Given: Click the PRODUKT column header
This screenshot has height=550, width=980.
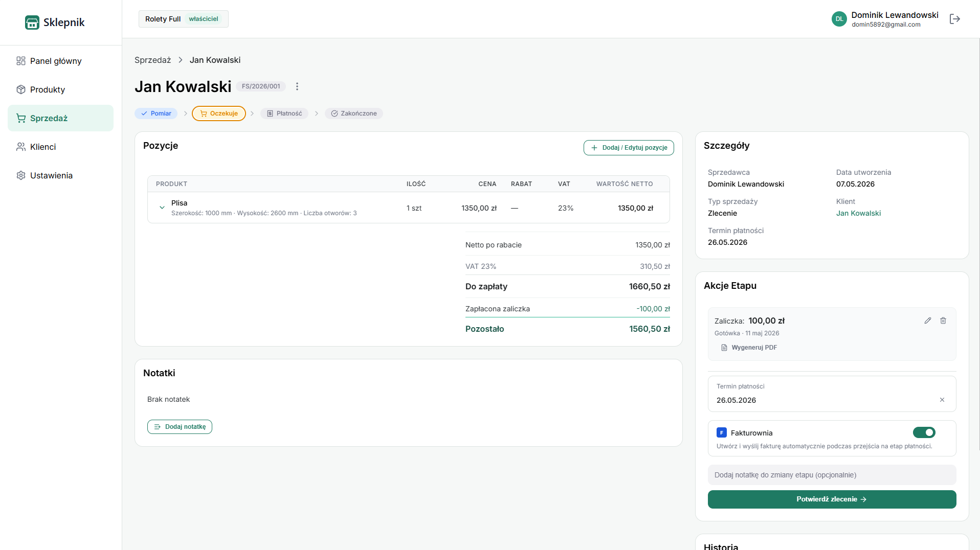Looking at the screenshot, I should click(171, 184).
